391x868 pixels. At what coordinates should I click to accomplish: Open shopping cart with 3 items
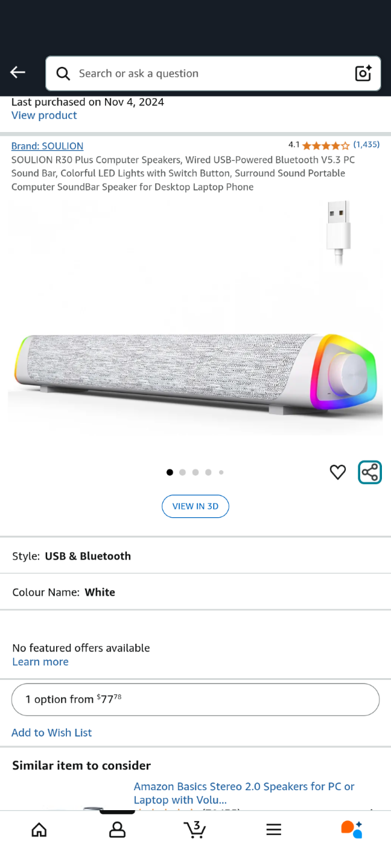[x=195, y=830]
